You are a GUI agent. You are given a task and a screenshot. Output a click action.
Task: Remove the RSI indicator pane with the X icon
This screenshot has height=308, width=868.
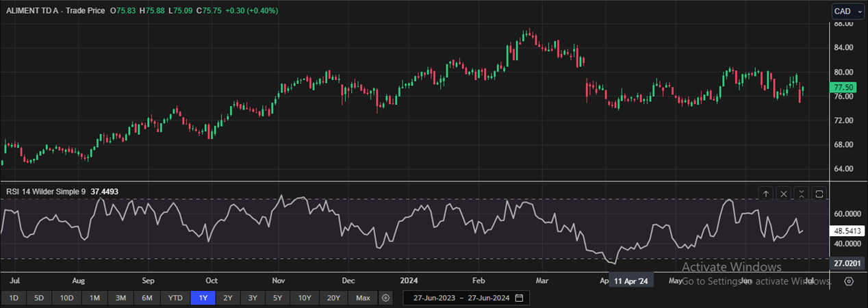(784, 194)
